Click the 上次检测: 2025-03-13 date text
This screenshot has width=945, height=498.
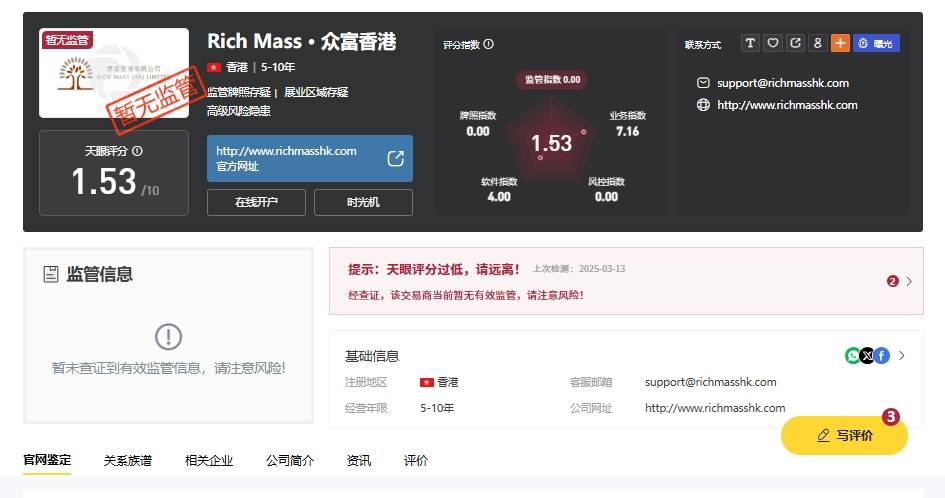click(x=579, y=269)
